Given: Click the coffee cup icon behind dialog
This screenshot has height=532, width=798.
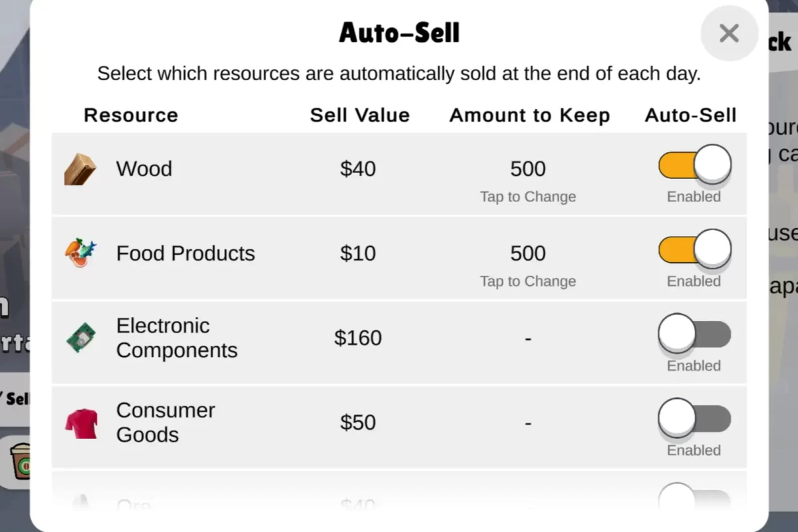Looking at the screenshot, I should click(20, 462).
